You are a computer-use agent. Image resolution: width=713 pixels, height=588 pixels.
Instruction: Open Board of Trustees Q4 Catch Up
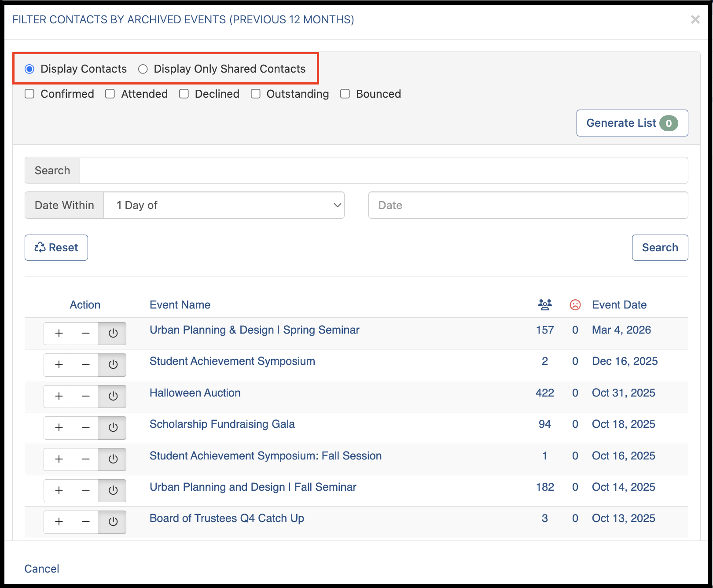[x=227, y=518]
